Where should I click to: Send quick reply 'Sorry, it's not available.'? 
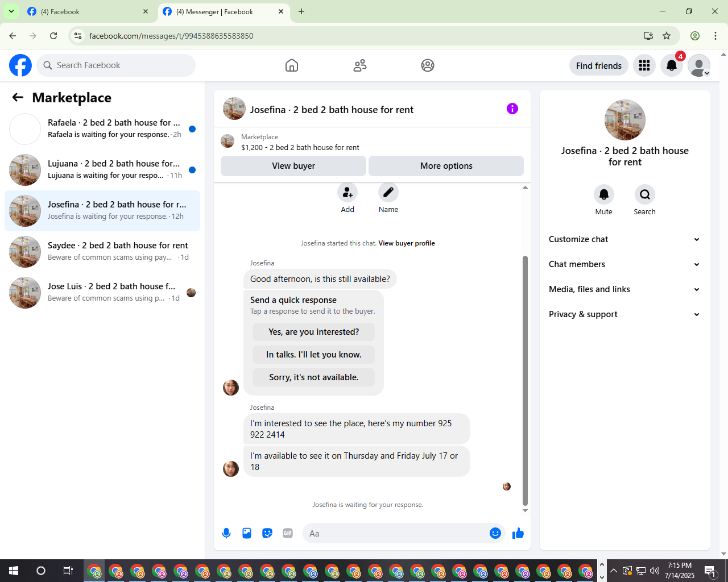(314, 377)
